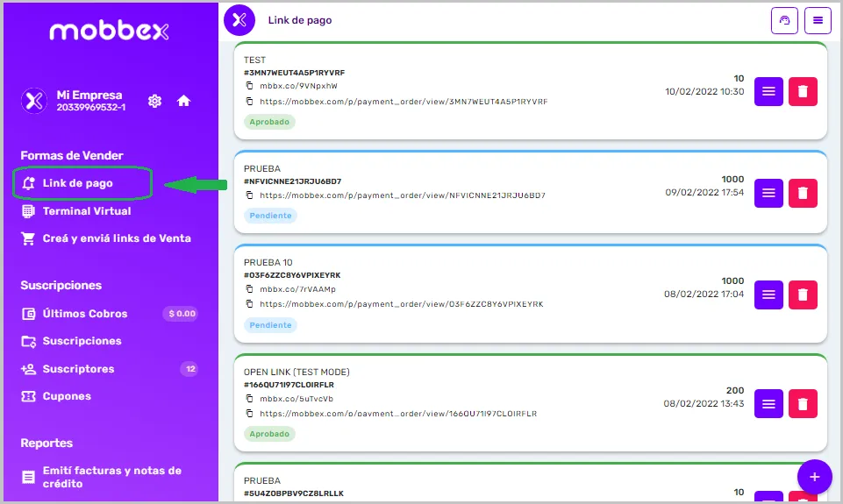Click the round X logo beside Link de pago title

(239, 20)
